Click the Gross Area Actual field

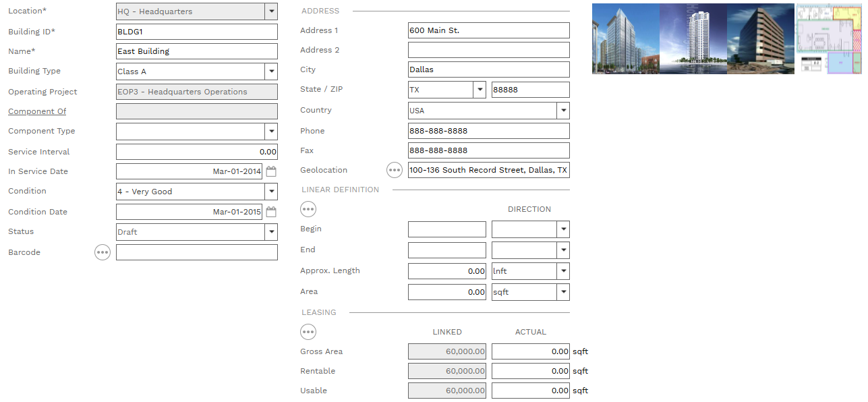pos(530,351)
